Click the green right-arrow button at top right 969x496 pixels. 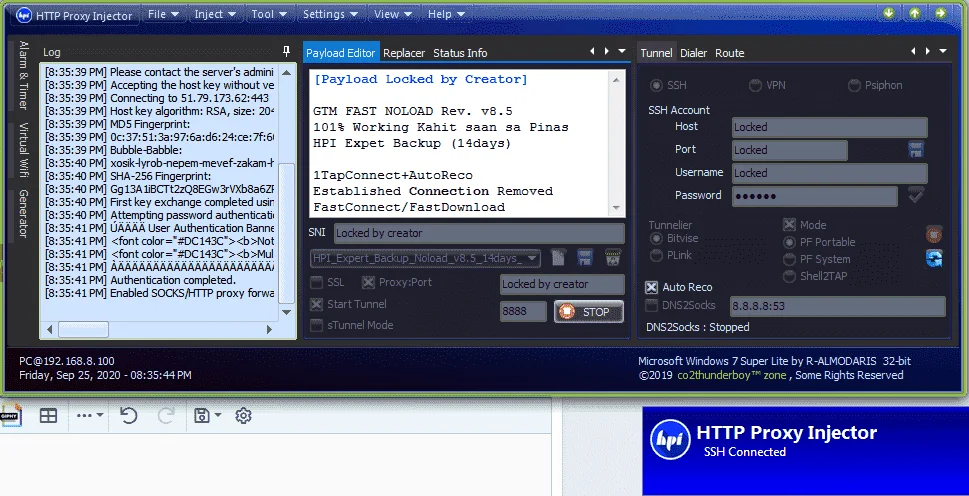click(941, 13)
